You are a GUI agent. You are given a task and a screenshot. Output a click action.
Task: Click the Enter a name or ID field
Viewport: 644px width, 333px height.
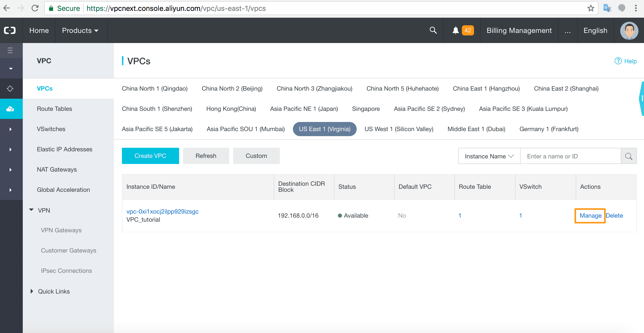pos(570,156)
